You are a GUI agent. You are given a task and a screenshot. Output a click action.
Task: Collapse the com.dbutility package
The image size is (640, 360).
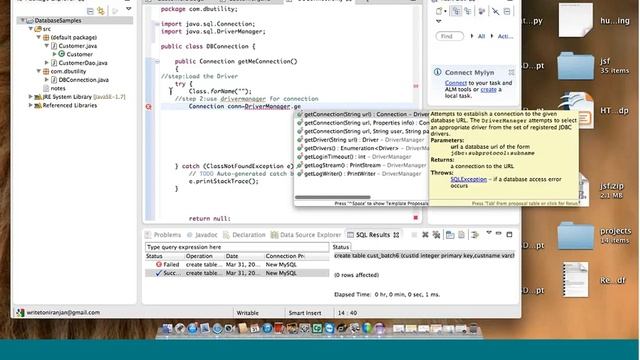[x=39, y=71]
